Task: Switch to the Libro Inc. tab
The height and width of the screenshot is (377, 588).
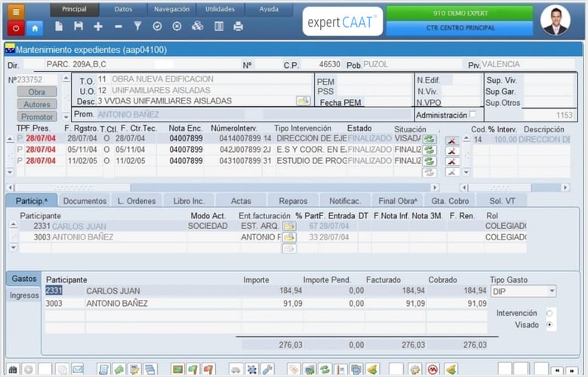Action: 189,201
